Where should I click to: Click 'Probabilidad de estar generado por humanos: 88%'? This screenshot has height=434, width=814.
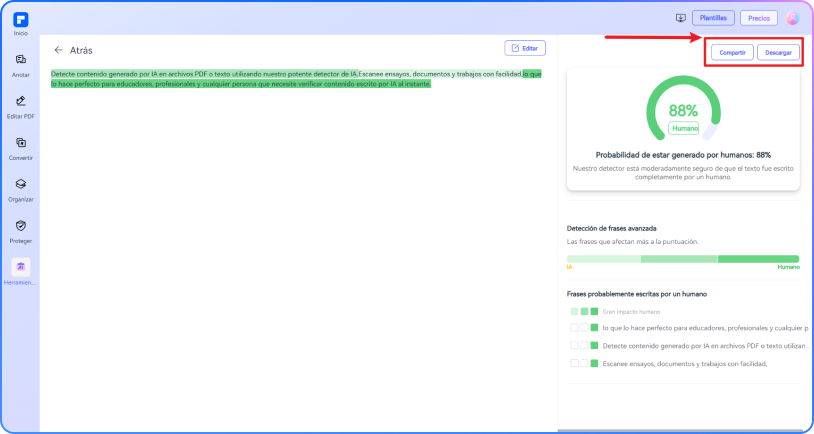point(683,155)
